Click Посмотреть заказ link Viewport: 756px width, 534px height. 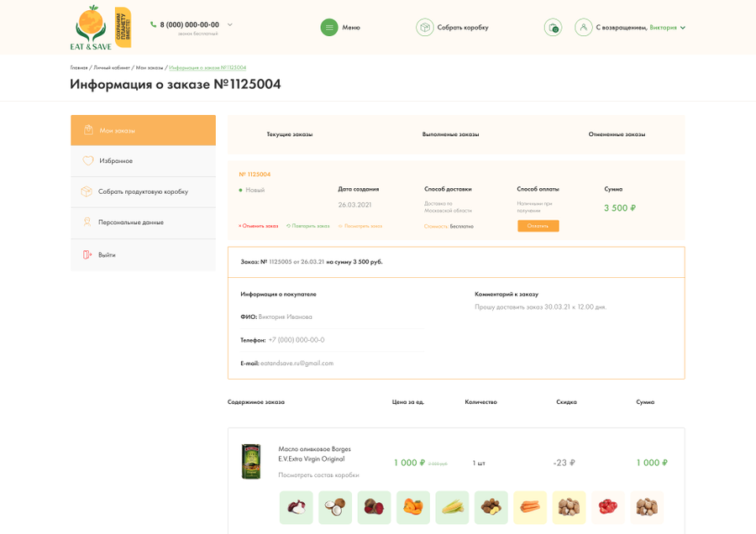360,226
